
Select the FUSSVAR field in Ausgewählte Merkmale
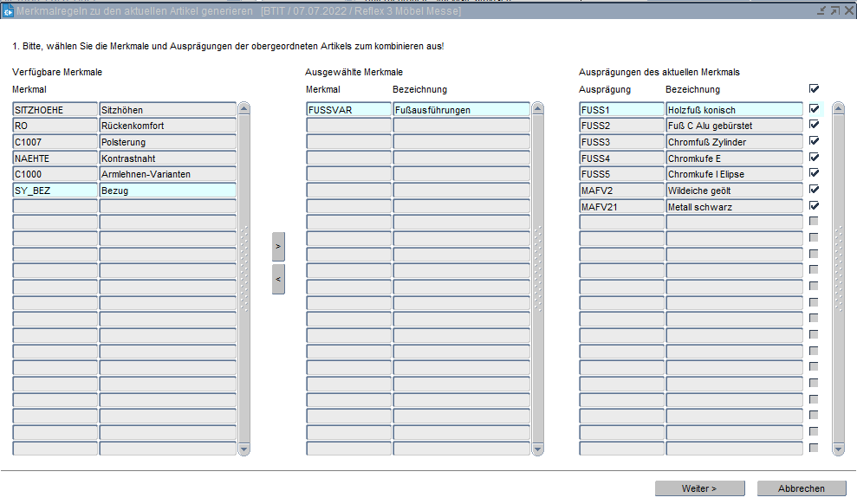(348, 110)
